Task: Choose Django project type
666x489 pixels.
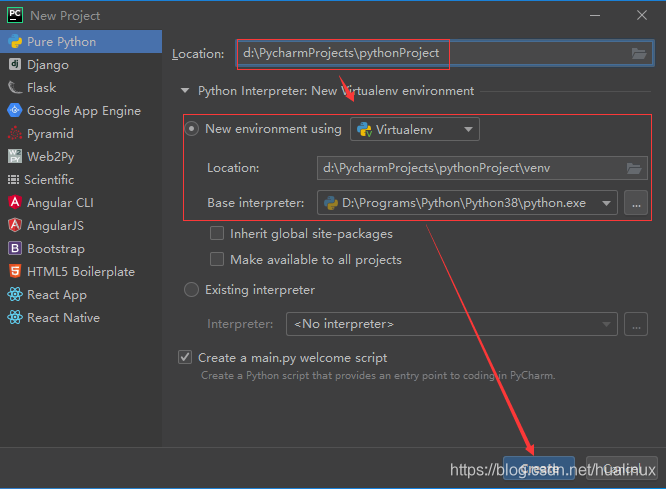Action: point(81,65)
